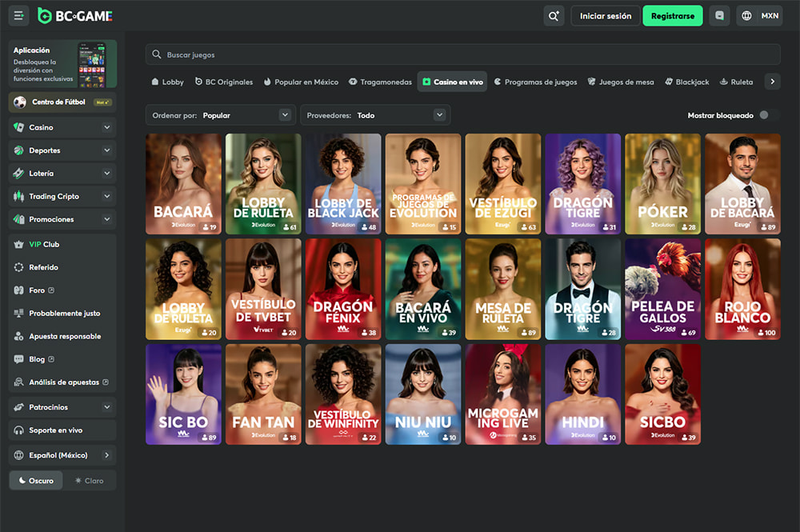The width and height of the screenshot is (800, 532).
Task: Click the Deportes basketball icon
Action: pos(19,150)
